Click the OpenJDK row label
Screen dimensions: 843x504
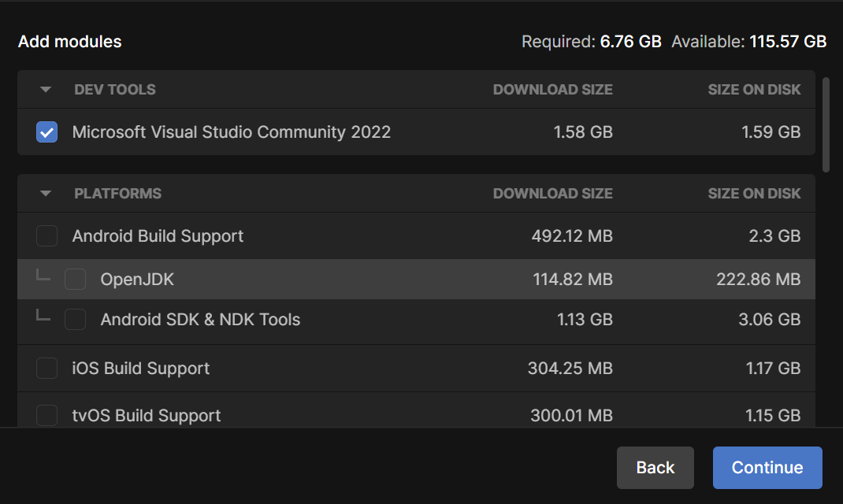point(137,280)
